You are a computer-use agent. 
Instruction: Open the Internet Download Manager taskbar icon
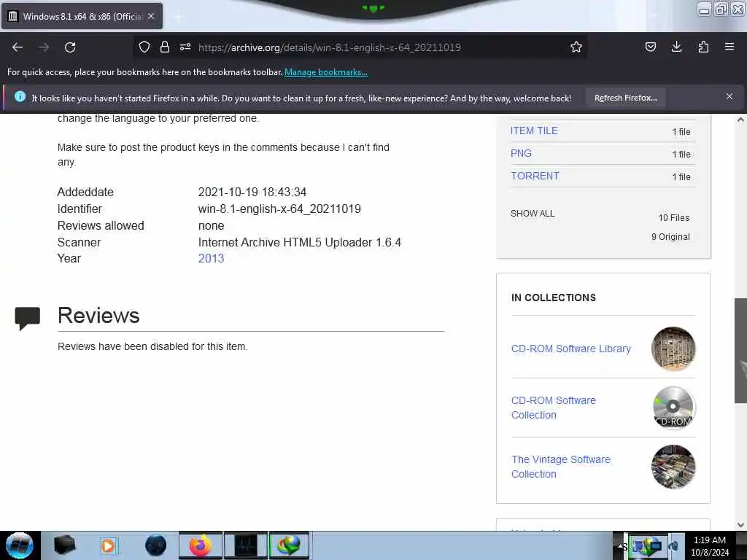[x=290, y=545]
